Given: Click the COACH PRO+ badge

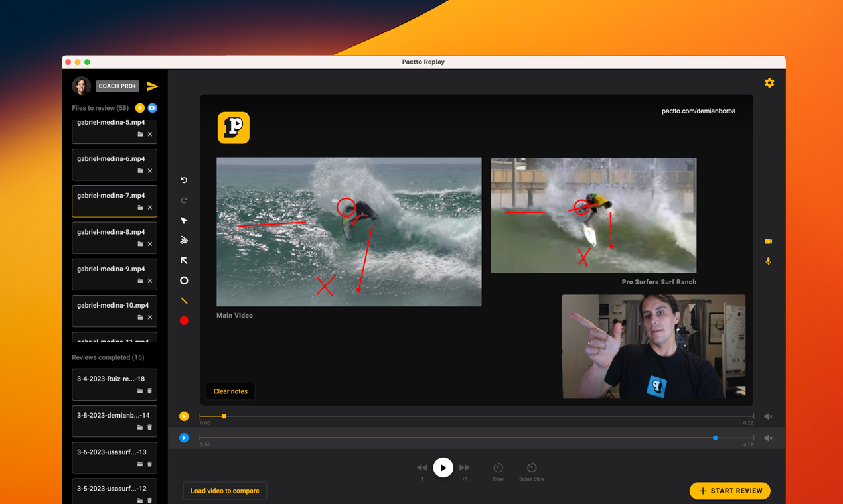Looking at the screenshot, I should click(x=117, y=86).
